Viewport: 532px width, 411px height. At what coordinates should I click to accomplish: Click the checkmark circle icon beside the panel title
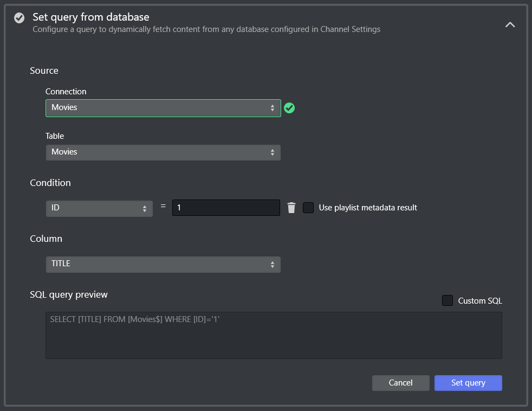tap(19, 18)
